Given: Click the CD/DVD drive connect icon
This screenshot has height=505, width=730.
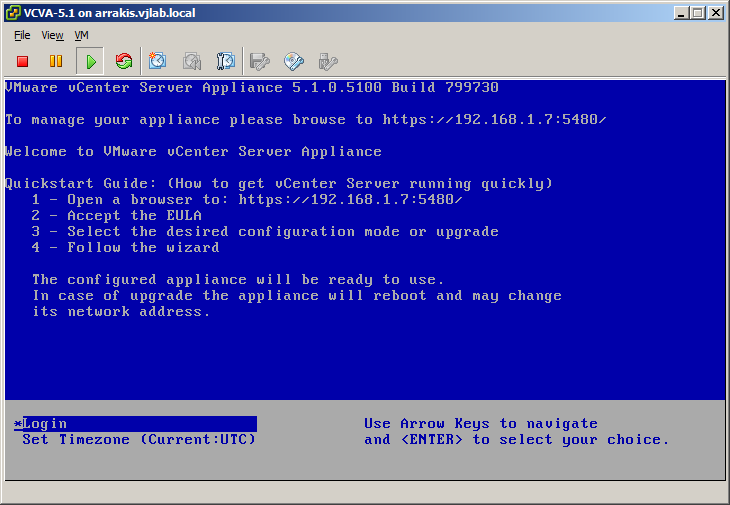Looking at the screenshot, I should click(x=294, y=61).
